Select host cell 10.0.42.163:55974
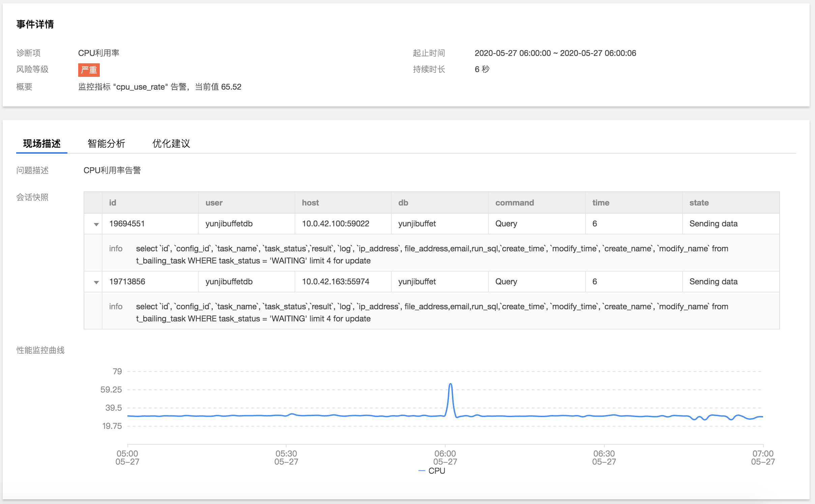 tap(335, 282)
